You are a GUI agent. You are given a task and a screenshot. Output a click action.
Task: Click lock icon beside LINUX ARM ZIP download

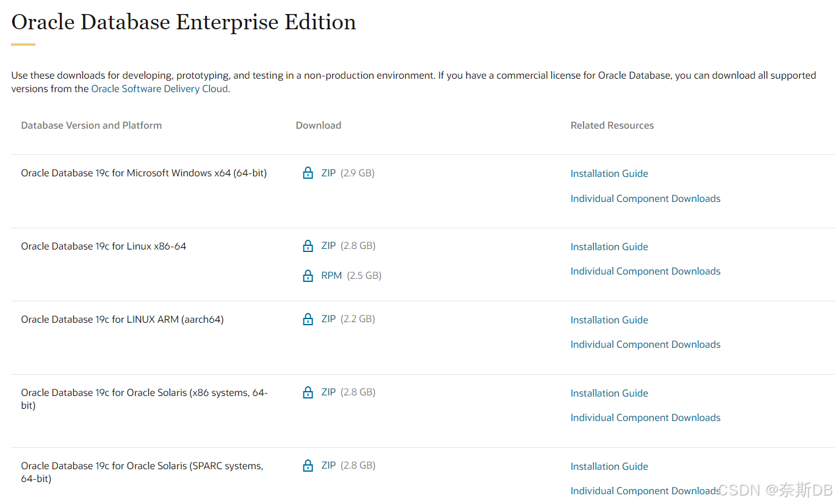[308, 319]
